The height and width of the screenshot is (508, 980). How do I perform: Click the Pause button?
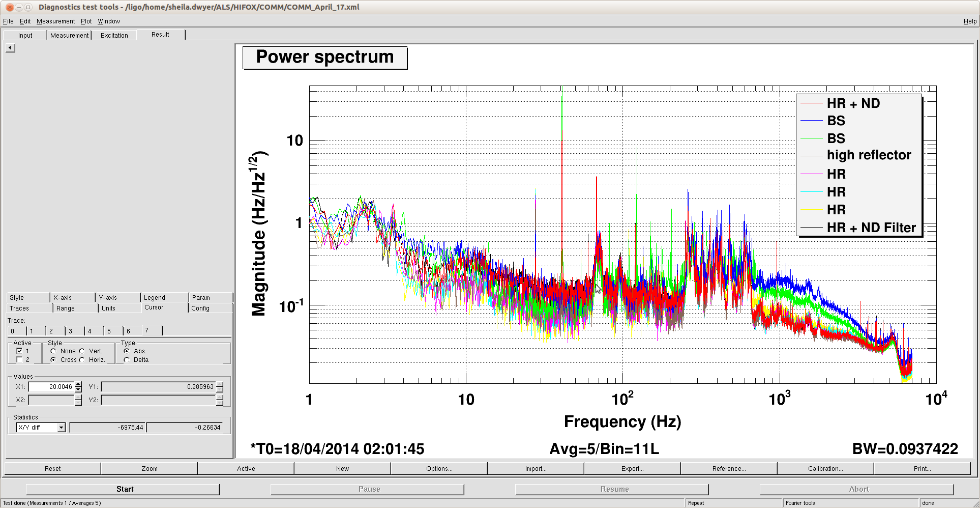(368, 489)
